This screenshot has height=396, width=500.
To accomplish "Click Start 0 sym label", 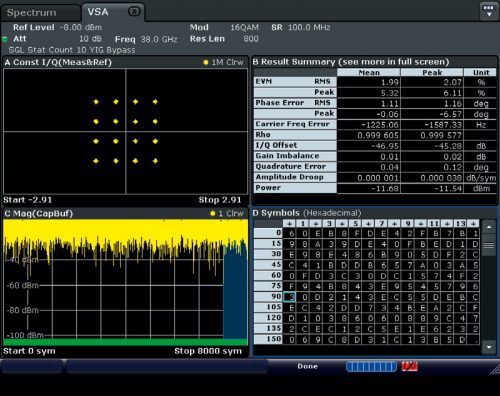I will [29, 351].
